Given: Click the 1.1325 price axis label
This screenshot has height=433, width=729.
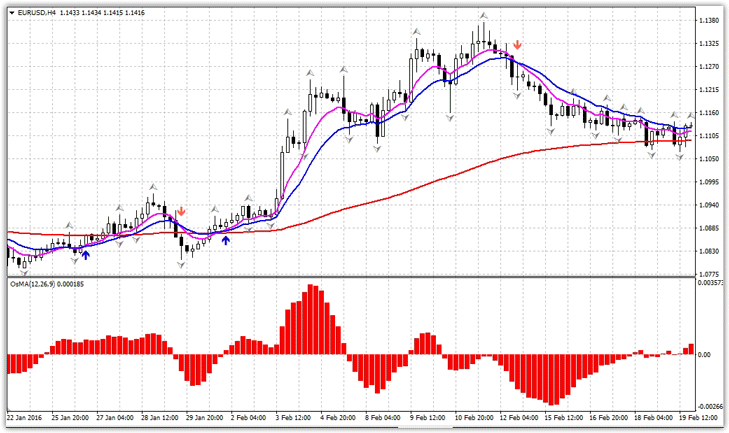Looking at the screenshot, I should [x=710, y=44].
